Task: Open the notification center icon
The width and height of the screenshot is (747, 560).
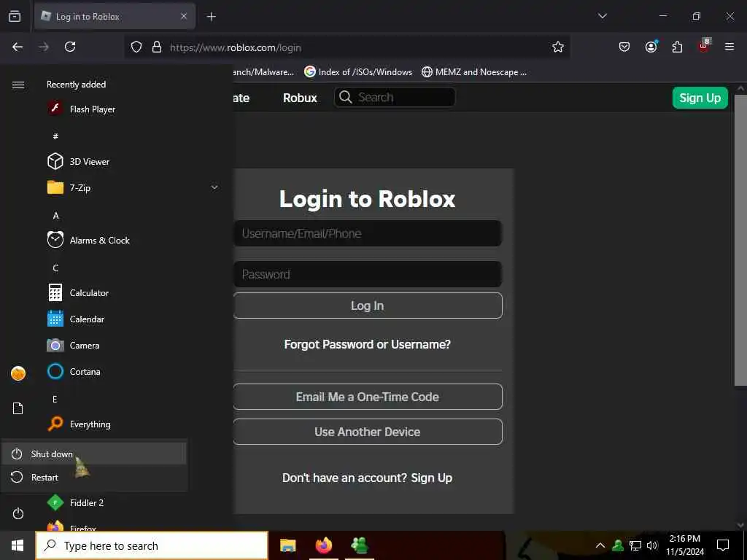Action: click(x=723, y=545)
